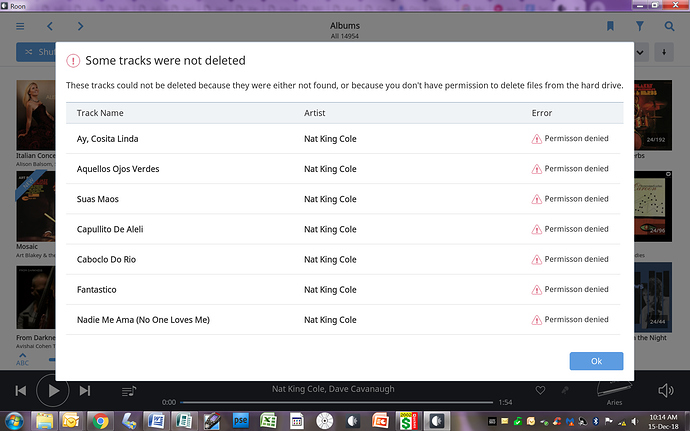Open Microsoft Excel from the taskbar
The width and height of the screenshot is (690, 431).
[x=268, y=421]
